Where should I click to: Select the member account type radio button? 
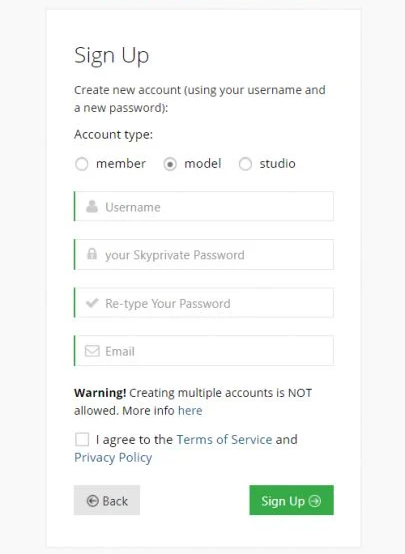click(x=82, y=164)
